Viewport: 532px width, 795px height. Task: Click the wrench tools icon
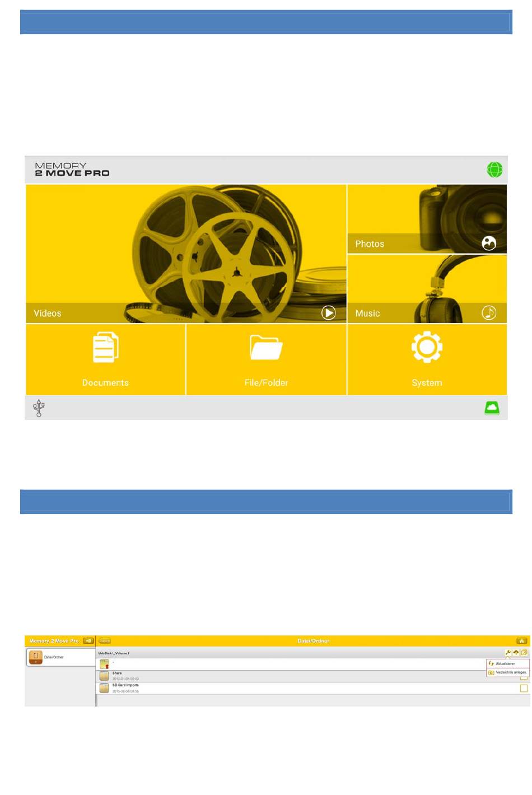[x=508, y=653]
